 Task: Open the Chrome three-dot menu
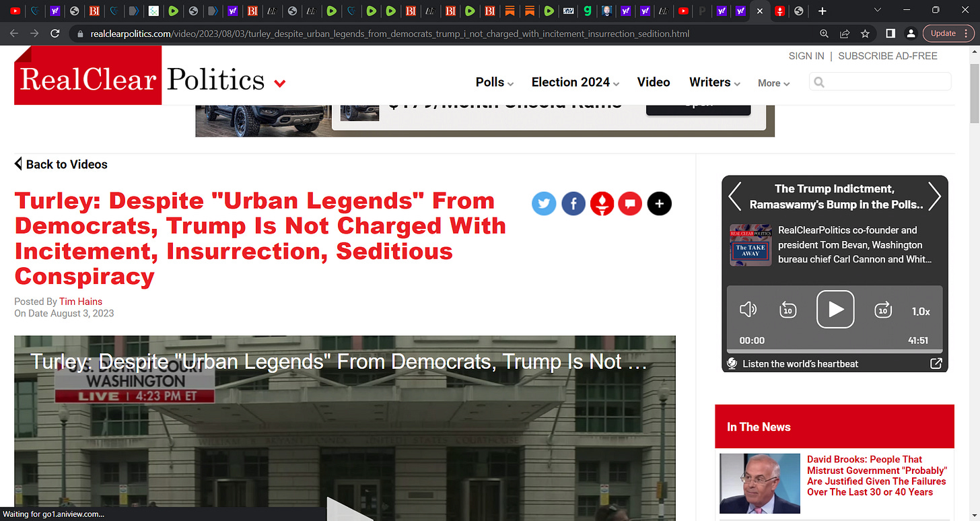click(x=966, y=34)
